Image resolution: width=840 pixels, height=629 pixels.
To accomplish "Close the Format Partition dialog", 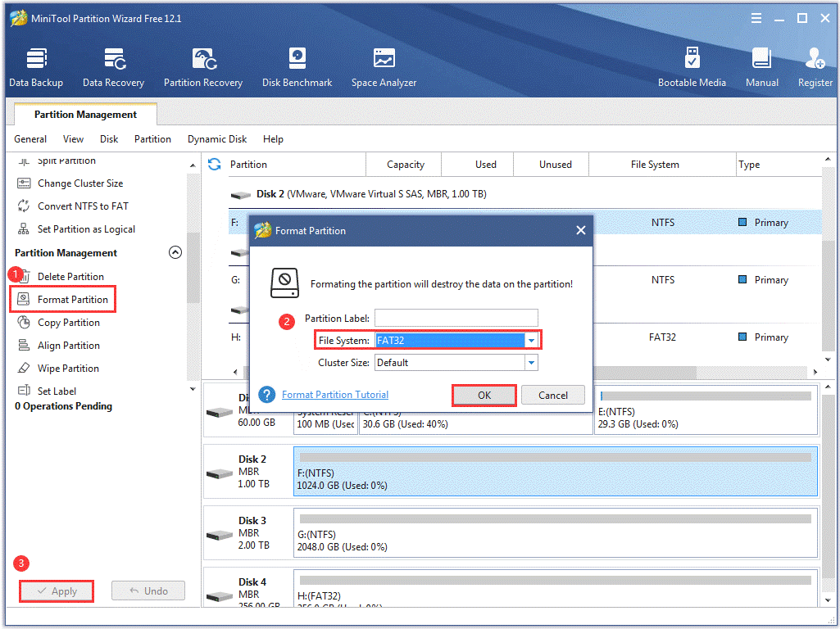I will 581,231.
